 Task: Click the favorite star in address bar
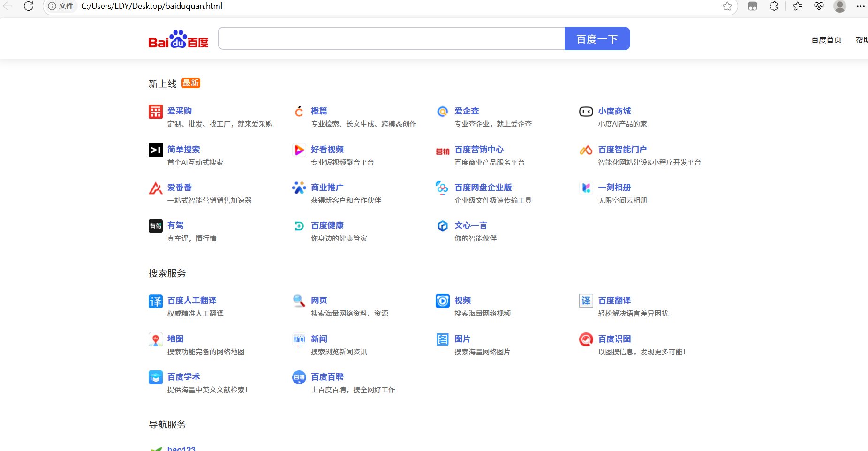(x=727, y=6)
